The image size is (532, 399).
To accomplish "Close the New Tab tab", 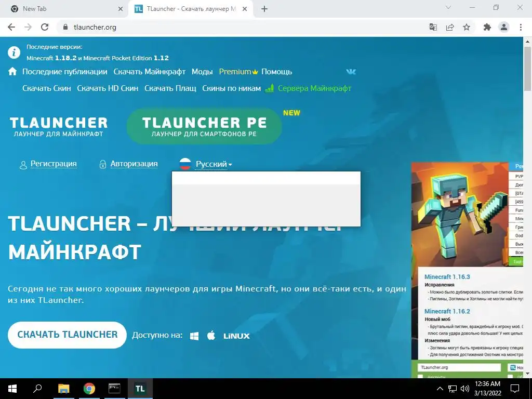I will 120,9.
